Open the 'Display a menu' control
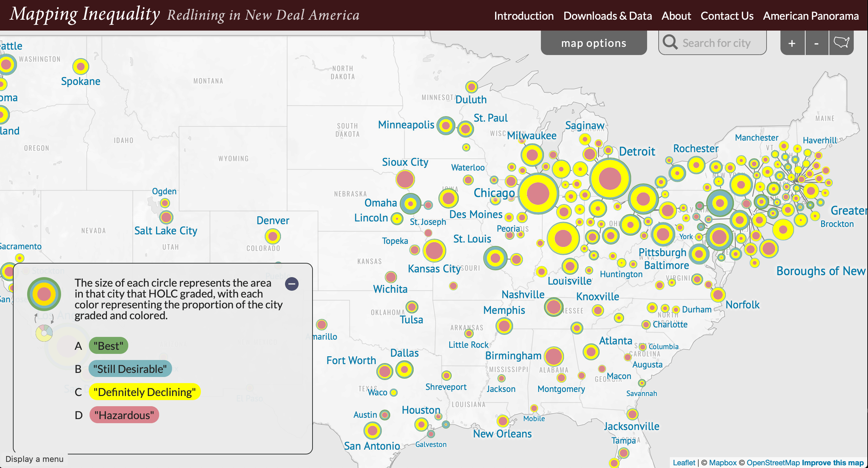 tap(35, 459)
